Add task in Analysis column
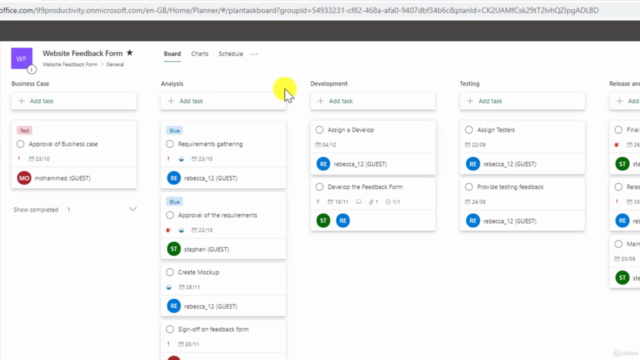Viewport: 640px width, 360px height. pos(223,101)
